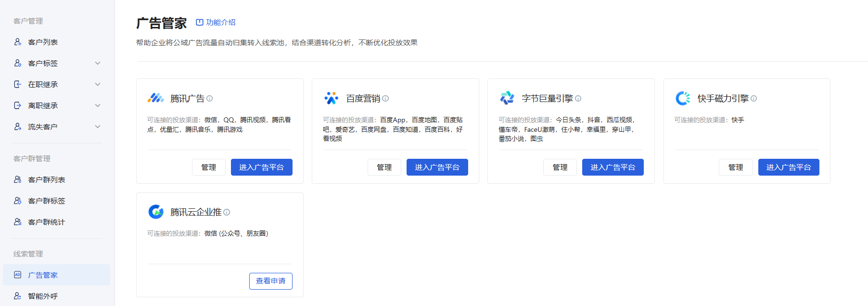
Task: Click info icon next to 快手磁力引擎
Action: 754,99
